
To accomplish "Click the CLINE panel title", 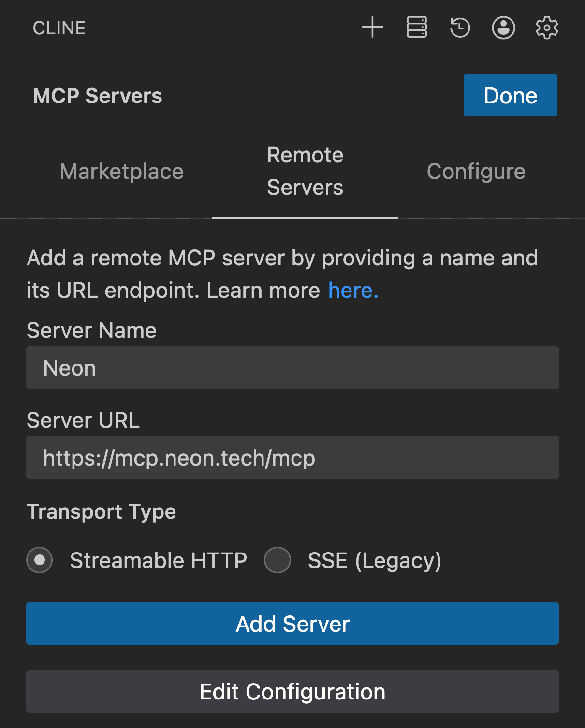I will click(58, 28).
